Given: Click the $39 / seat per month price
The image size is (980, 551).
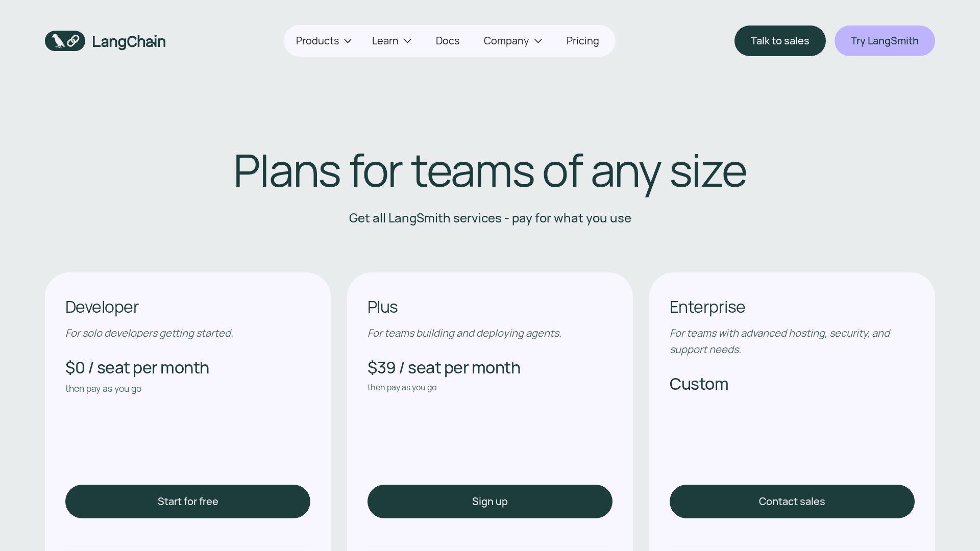Looking at the screenshot, I should (x=444, y=368).
